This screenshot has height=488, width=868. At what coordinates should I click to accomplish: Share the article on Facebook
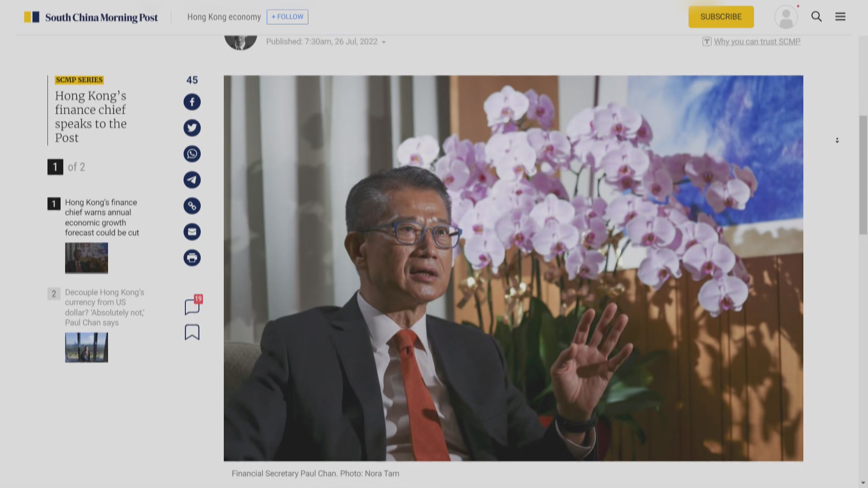(x=192, y=102)
